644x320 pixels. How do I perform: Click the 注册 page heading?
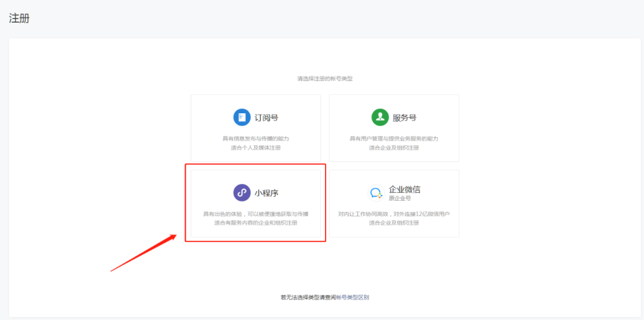19,18
